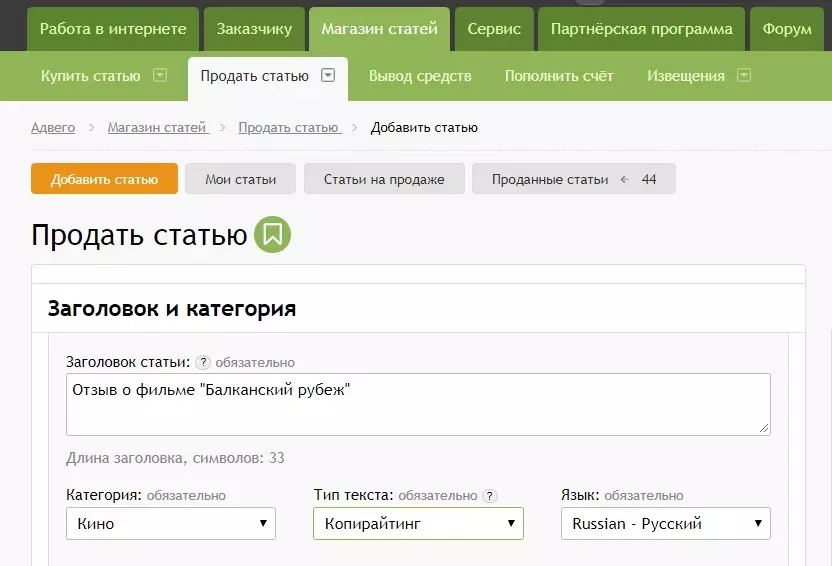Switch to the Работа в интернете tab
832x566 pixels.
coord(113,29)
